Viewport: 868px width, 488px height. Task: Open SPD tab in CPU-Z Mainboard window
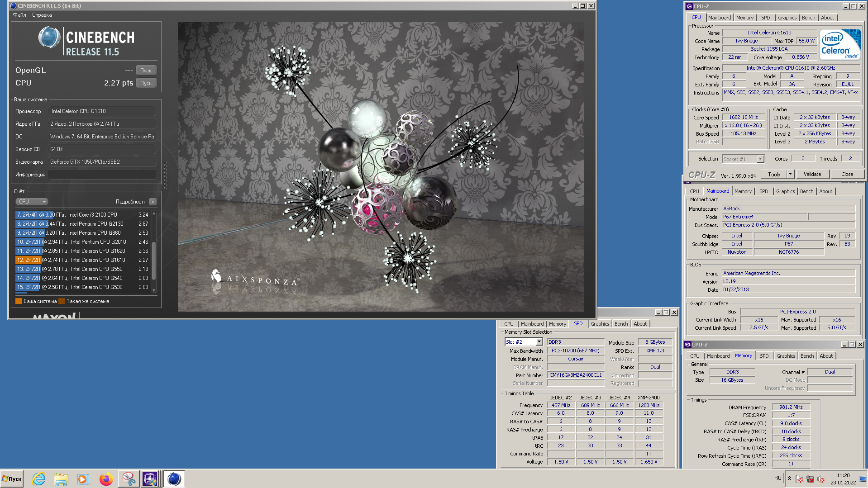(x=764, y=191)
